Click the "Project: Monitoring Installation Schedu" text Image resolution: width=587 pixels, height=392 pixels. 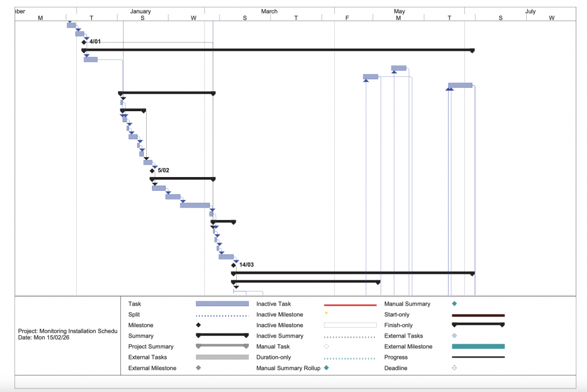pyautogui.click(x=68, y=331)
